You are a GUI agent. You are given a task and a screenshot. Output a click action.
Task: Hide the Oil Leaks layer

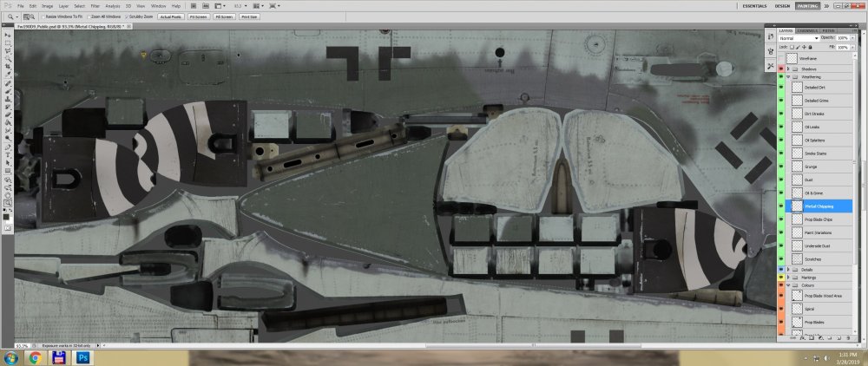pyautogui.click(x=781, y=127)
